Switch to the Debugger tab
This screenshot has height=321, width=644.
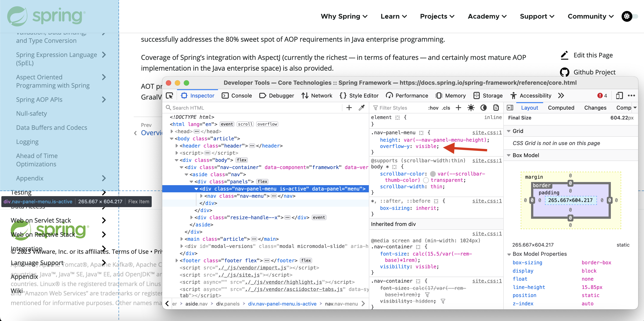(277, 95)
